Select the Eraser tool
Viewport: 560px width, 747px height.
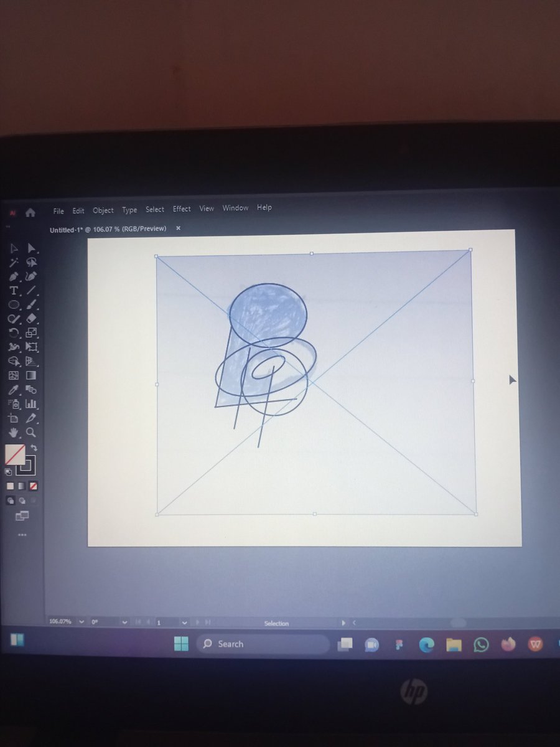coord(32,319)
